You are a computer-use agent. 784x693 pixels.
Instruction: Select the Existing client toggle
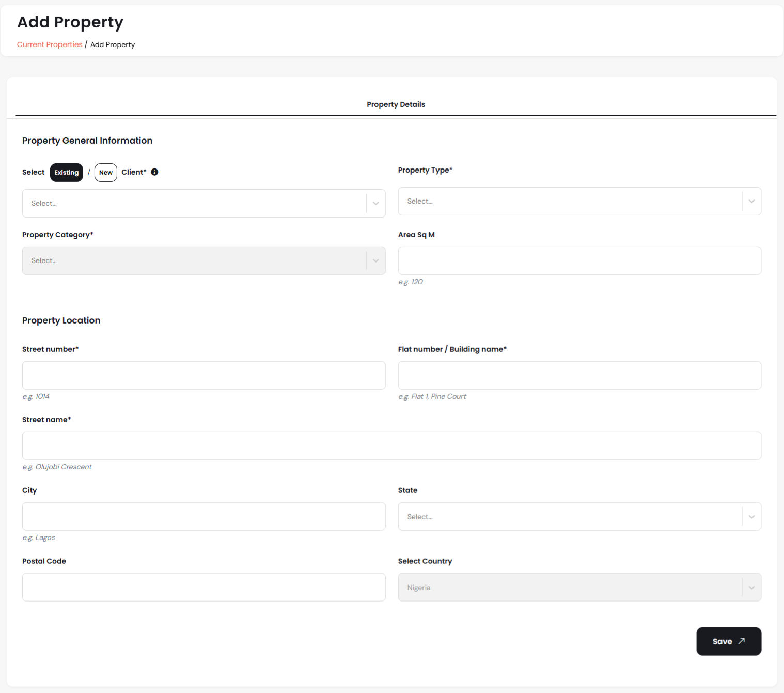point(67,173)
